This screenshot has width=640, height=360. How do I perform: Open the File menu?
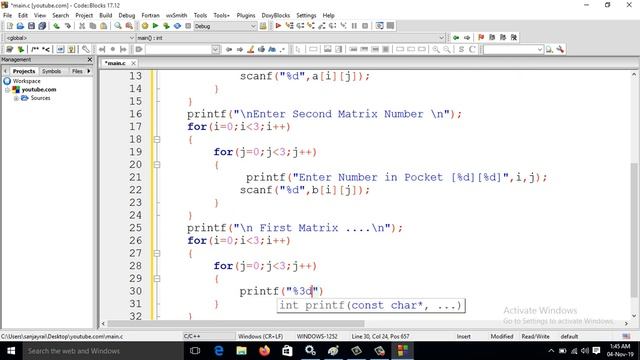tap(7, 15)
